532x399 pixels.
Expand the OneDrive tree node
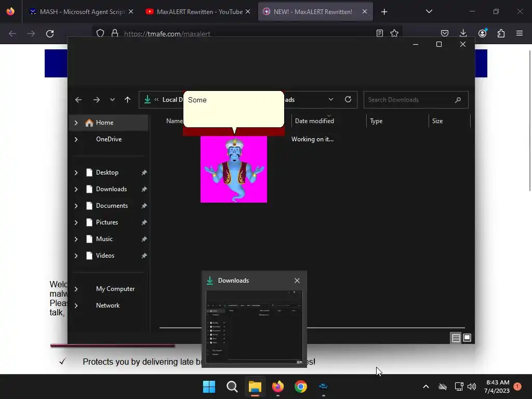tap(76, 139)
